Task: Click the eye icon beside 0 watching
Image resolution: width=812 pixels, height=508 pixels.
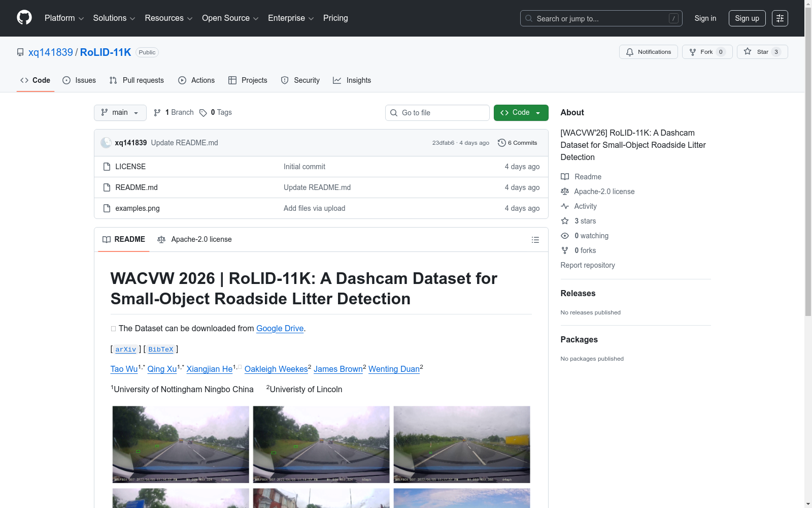Action: 565,236
